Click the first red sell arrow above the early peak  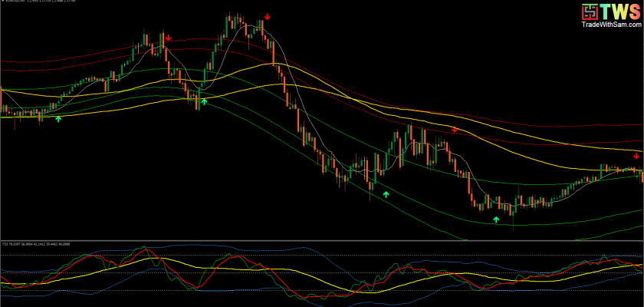[x=168, y=37]
